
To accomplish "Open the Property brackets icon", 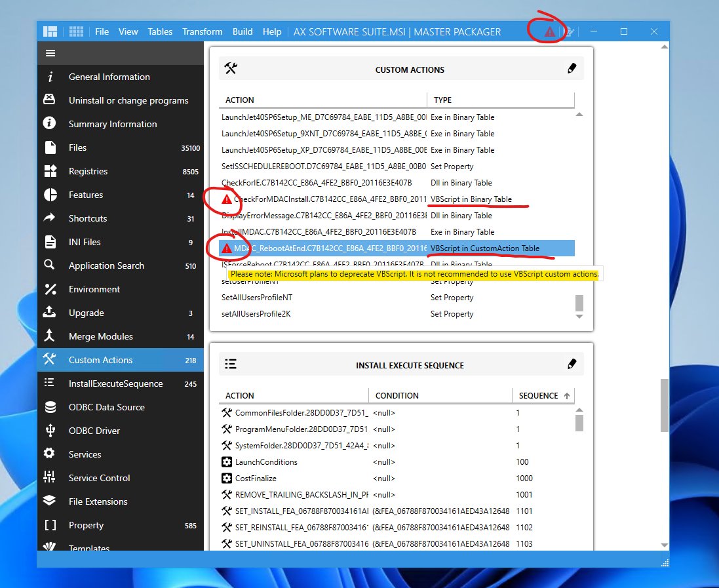I will pyautogui.click(x=50, y=525).
